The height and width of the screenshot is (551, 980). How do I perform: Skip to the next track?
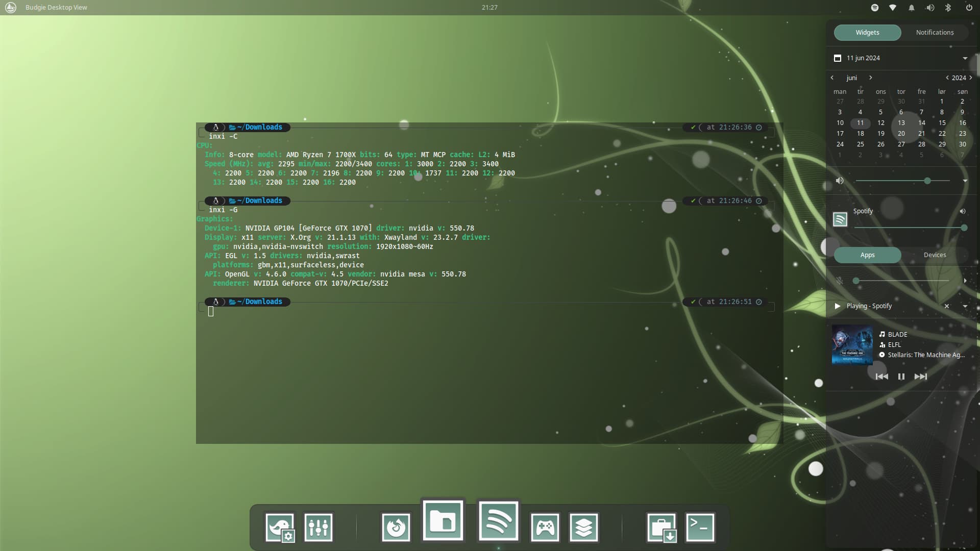coord(921,377)
